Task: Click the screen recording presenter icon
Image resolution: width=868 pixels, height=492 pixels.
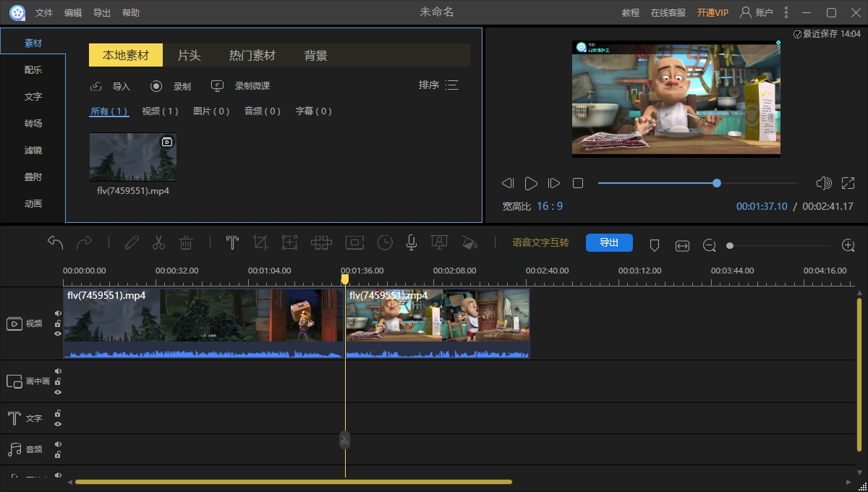Action: pyautogui.click(x=439, y=243)
